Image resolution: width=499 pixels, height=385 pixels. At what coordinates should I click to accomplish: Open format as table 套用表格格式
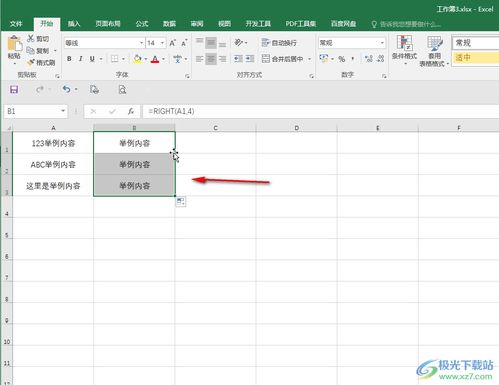pyautogui.click(x=434, y=50)
